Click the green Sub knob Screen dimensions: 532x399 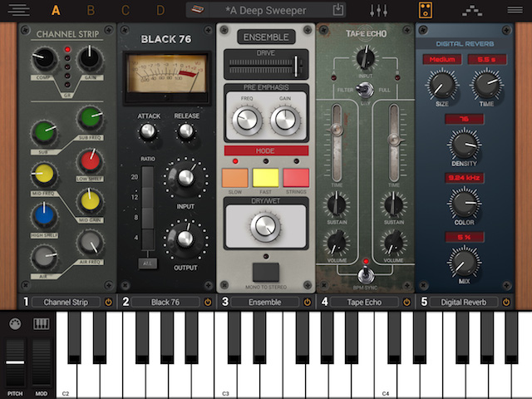44,132
